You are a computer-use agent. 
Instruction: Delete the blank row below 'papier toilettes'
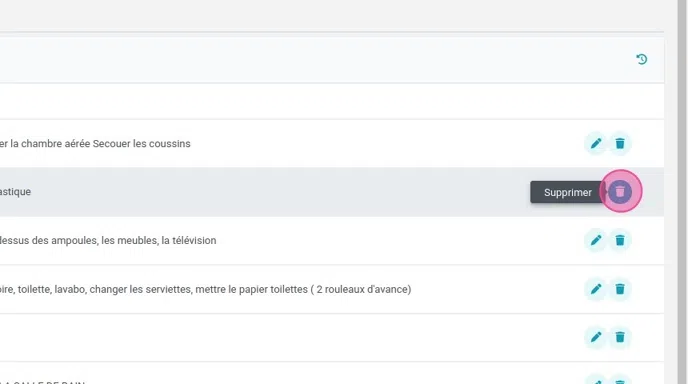point(620,337)
